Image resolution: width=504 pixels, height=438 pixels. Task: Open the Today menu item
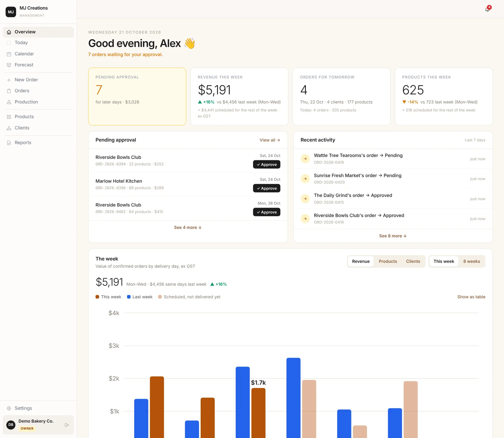click(x=38, y=43)
